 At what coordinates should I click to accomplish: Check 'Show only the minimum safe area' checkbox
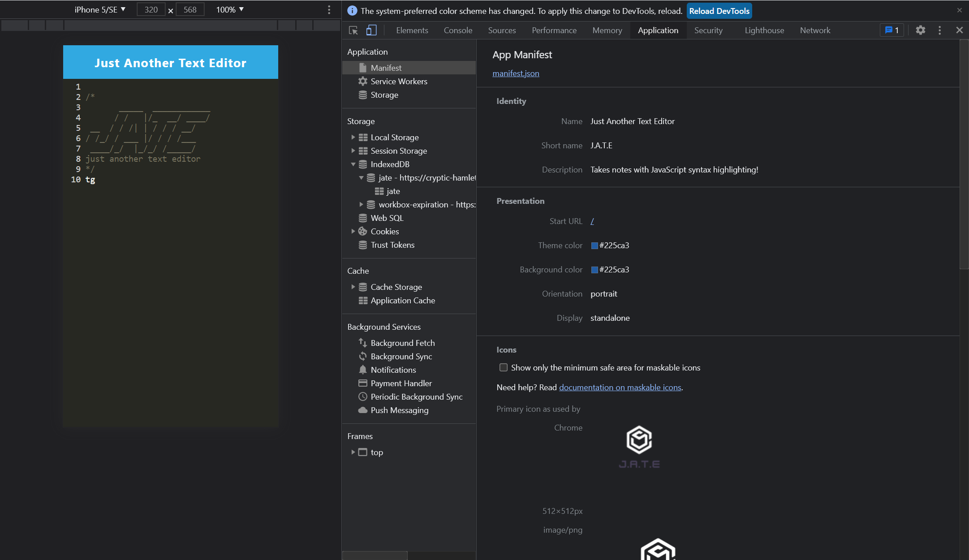click(504, 367)
